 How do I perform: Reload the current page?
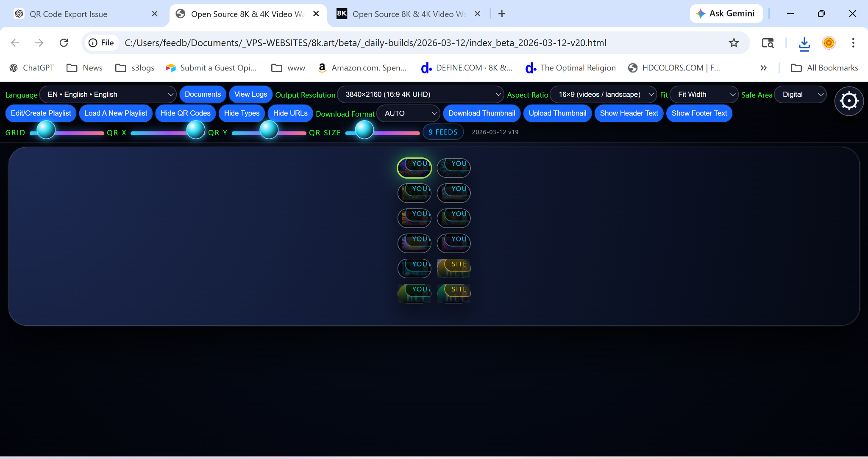[x=64, y=43]
